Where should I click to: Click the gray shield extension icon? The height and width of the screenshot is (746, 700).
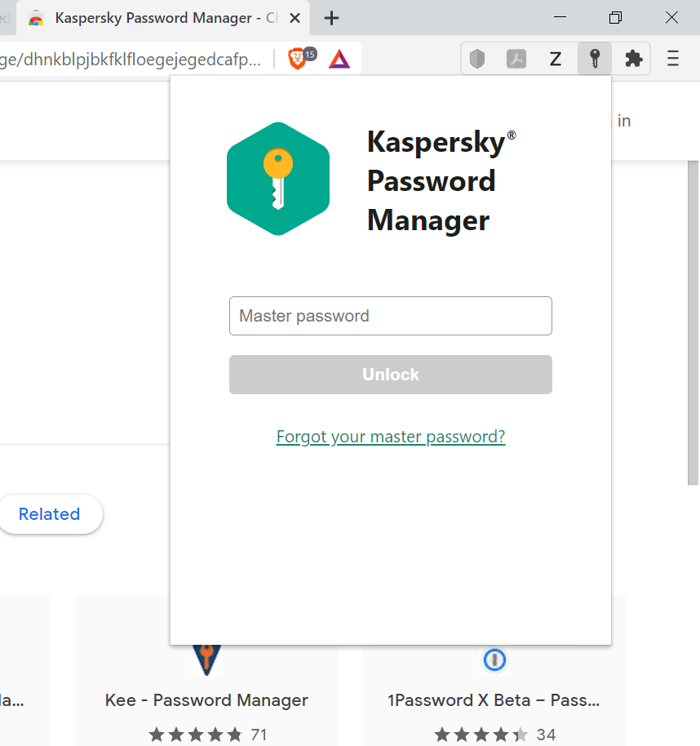477,59
